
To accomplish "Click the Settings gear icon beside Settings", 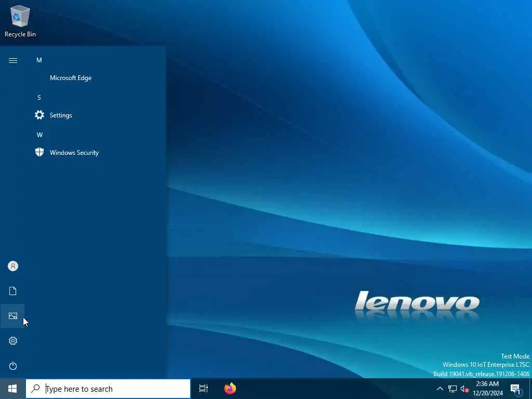I will (39, 115).
